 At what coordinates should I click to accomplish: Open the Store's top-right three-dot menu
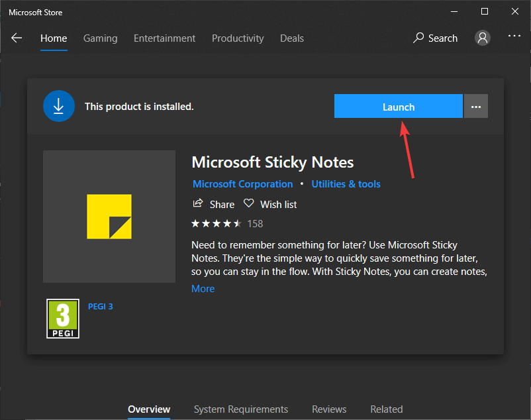tap(514, 36)
